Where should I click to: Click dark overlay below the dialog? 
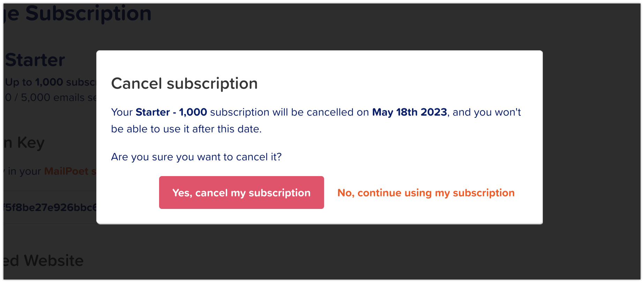pos(320,252)
